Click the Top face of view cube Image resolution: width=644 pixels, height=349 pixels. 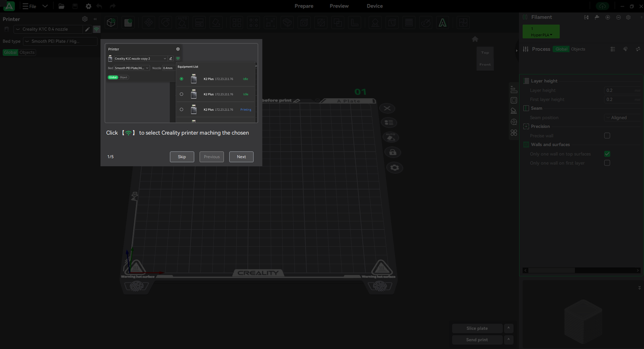(x=485, y=52)
